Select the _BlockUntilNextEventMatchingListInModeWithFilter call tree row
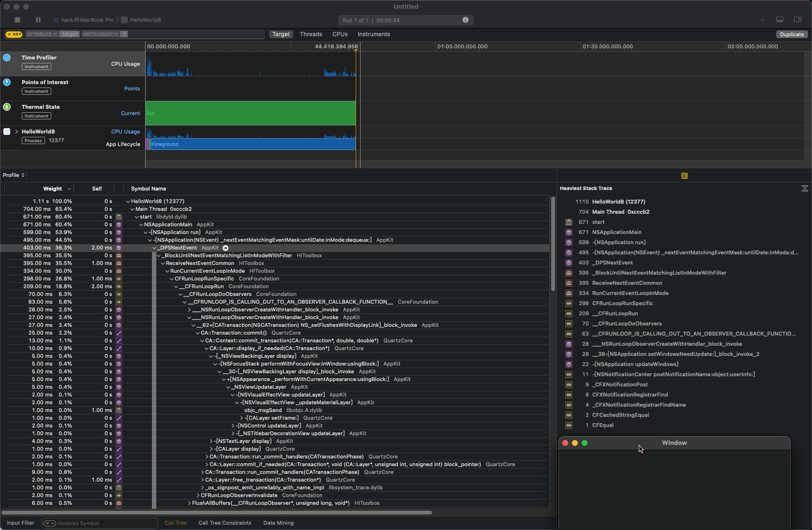This screenshot has height=530, width=812. tap(275, 256)
